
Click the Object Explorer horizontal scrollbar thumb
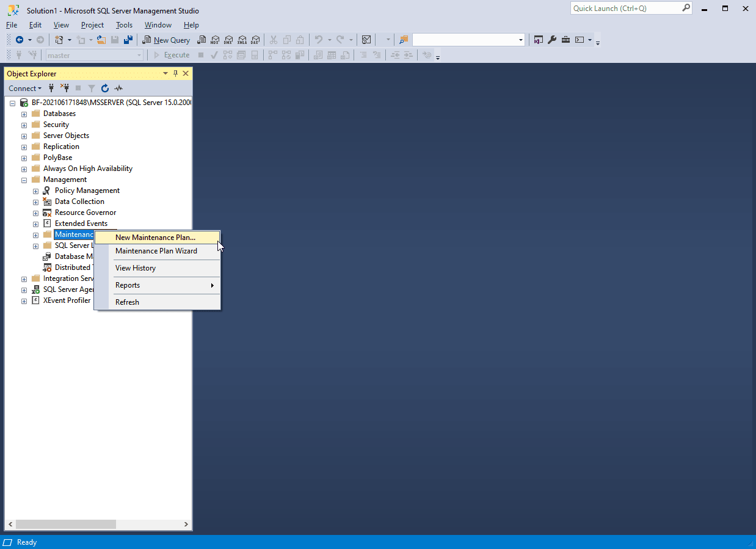point(65,524)
